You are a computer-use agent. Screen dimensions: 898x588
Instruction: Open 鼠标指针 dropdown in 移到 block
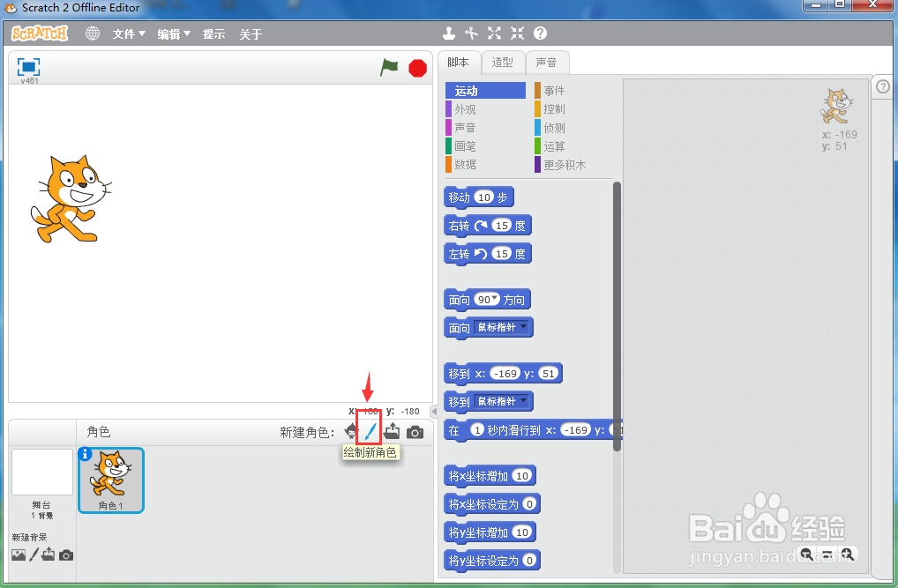pos(502,401)
